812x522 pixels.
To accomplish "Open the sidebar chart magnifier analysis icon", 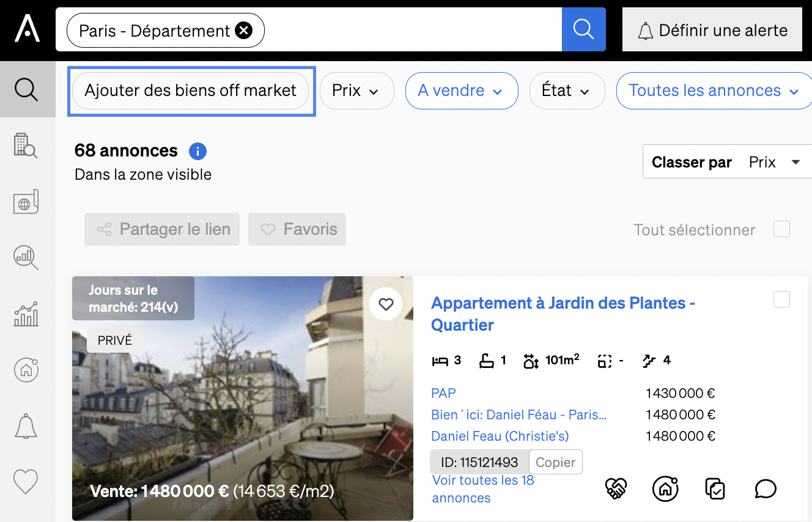I will (26, 258).
